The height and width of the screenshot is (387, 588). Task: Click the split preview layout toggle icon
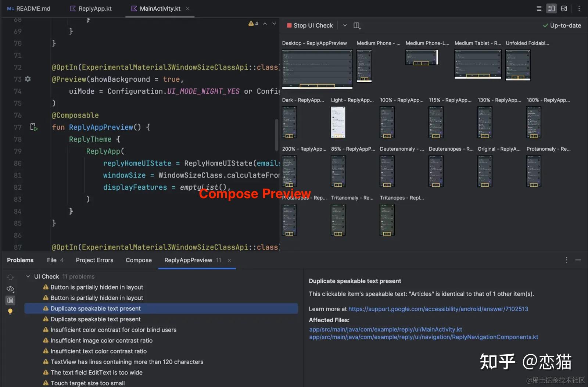click(x=551, y=8)
